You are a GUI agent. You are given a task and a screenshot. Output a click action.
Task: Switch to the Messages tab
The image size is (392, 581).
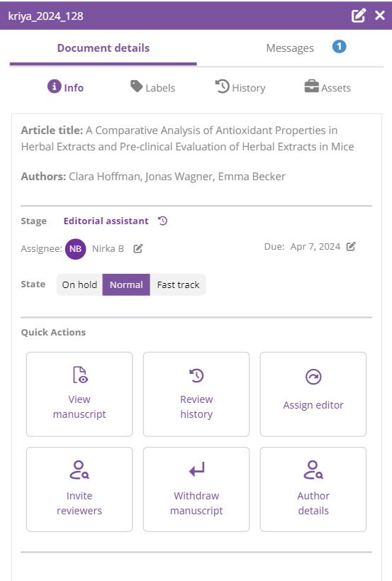[x=290, y=48]
